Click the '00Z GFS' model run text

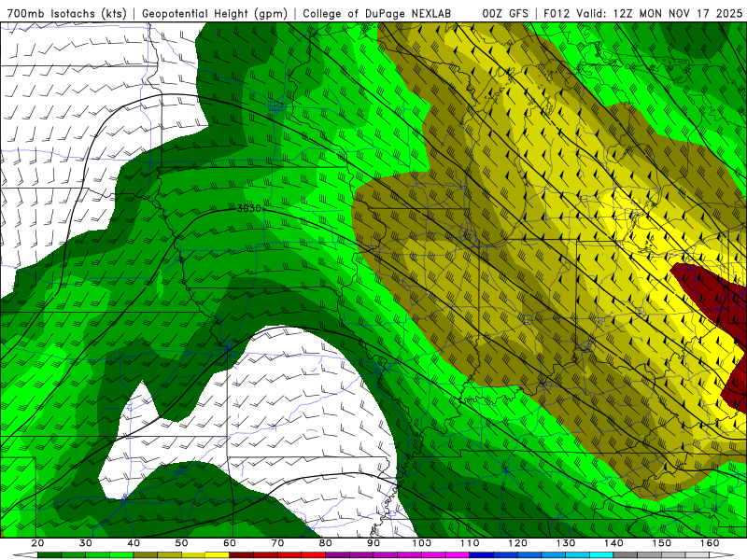[505, 13]
